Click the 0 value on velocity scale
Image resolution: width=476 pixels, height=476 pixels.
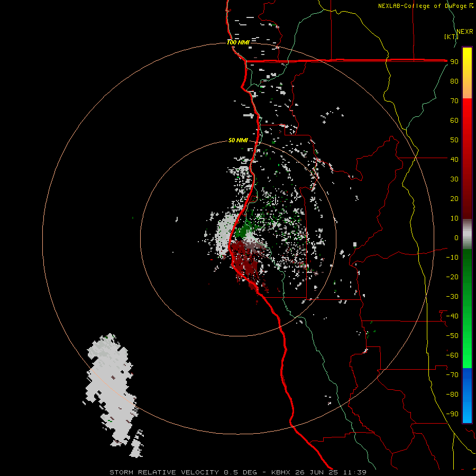pyautogui.click(x=456, y=237)
